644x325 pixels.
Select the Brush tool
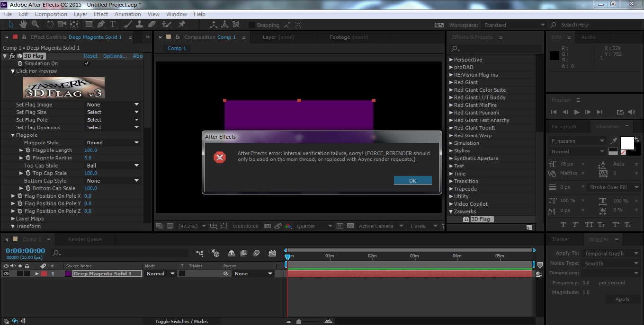coord(129,24)
